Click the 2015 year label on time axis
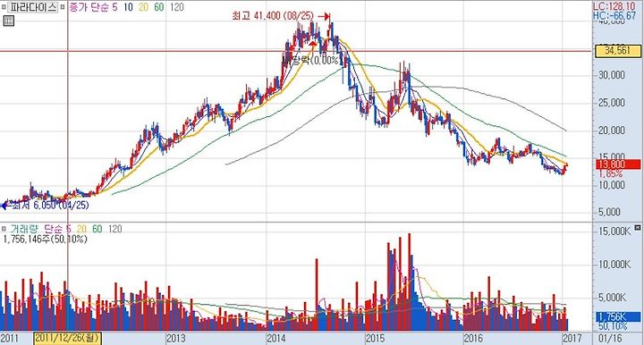Viewport: 644px width, 345px height. click(x=376, y=339)
